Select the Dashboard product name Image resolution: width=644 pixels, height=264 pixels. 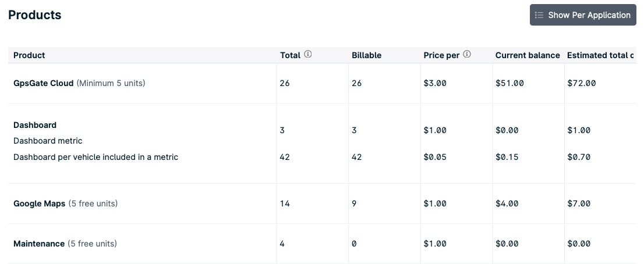click(35, 125)
